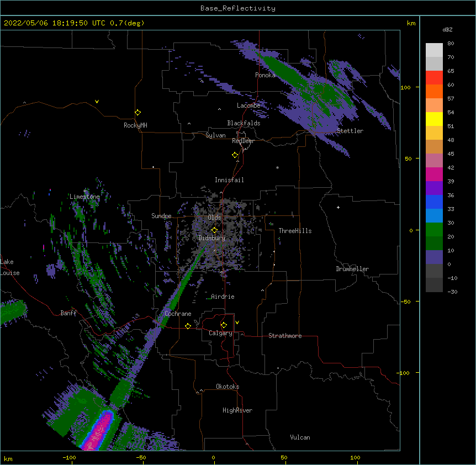Click the Base_Reflectivity title text
This screenshot has height=465, width=476.
238,8
